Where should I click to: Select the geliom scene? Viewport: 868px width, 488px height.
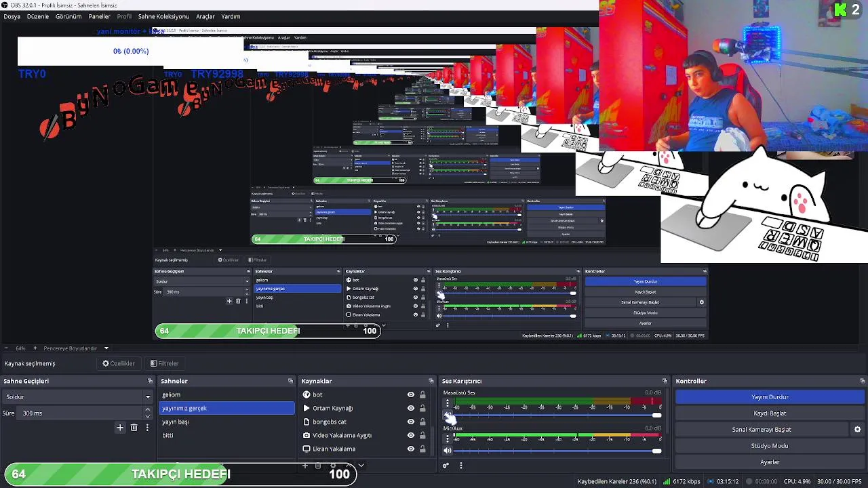pos(226,394)
